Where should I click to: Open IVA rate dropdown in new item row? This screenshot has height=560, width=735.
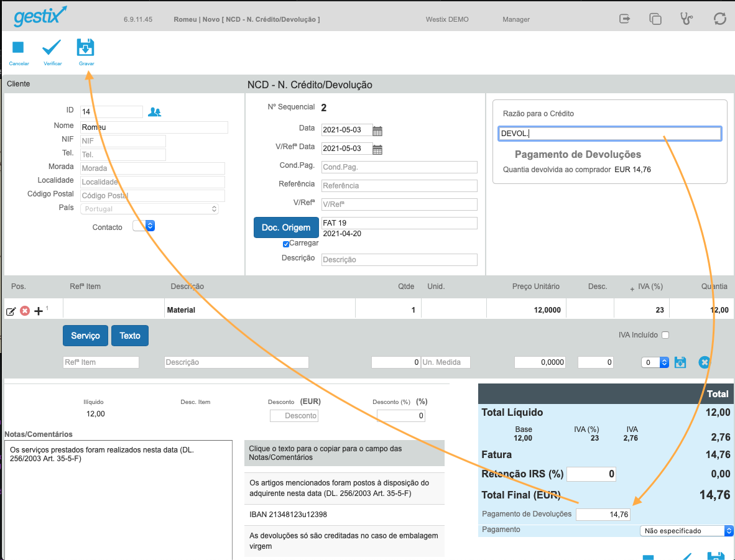(x=655, y=362)
